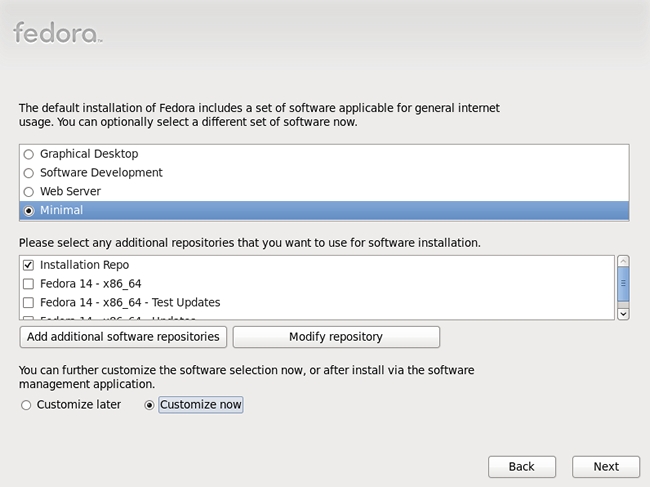Enable the Fedora 14 - x86_64 repository checkbox
This screenshot has height=487, width=650.
[x=28, y=284]
